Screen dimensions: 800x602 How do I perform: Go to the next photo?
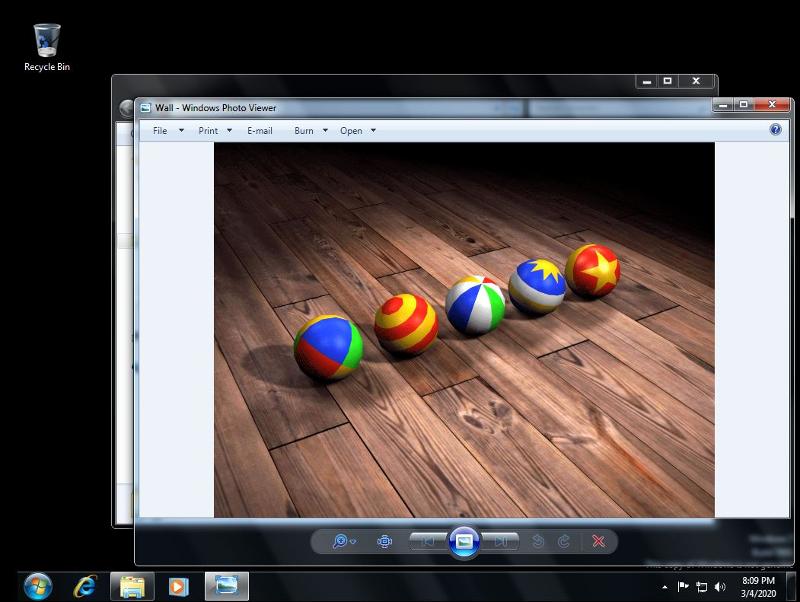(501, 541)
